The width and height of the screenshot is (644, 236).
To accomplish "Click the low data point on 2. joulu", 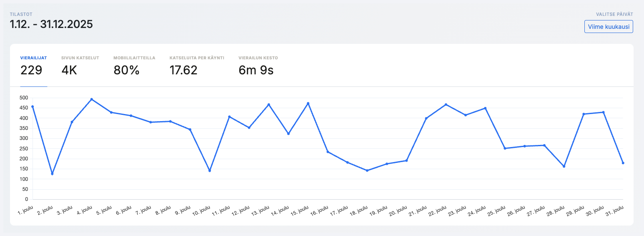I will point(52,174).
